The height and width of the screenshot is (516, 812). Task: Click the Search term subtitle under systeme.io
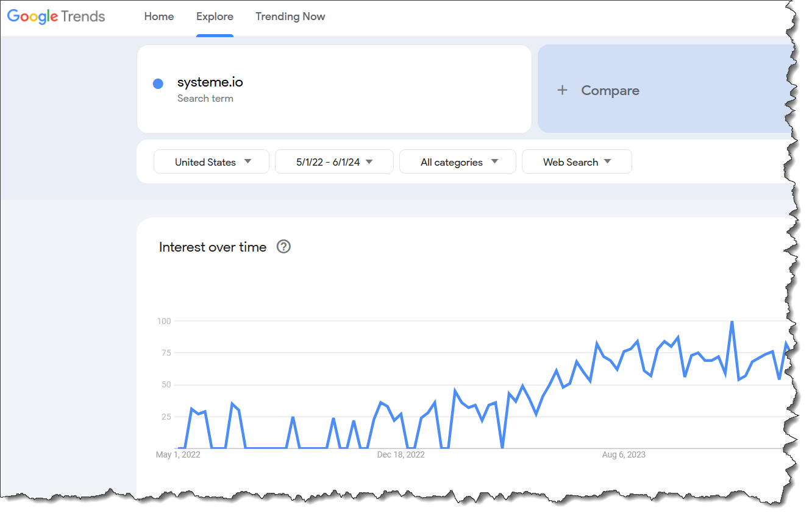(205, 98)
